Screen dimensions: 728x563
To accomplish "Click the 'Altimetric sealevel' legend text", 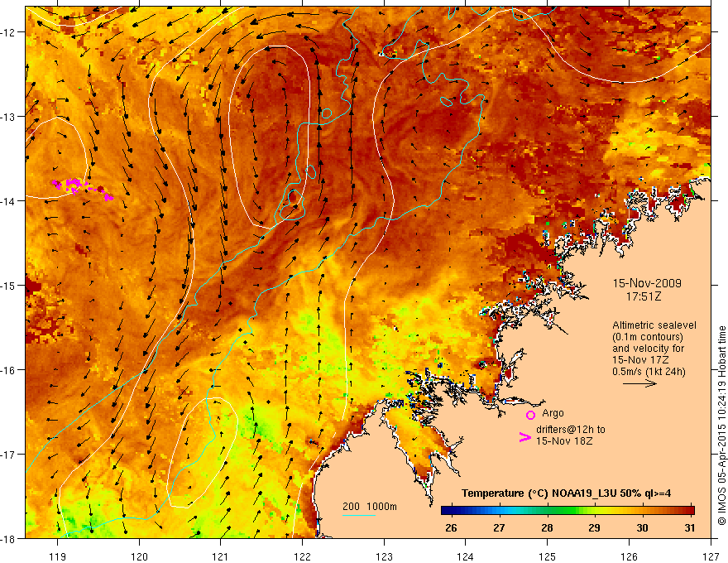I will click(654, 325).
